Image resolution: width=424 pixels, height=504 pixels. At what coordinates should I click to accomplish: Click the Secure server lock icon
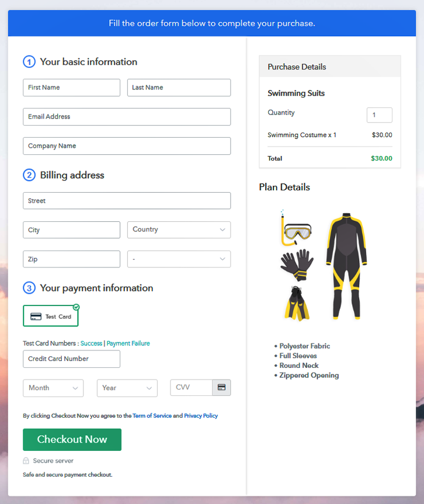(26, 461)
